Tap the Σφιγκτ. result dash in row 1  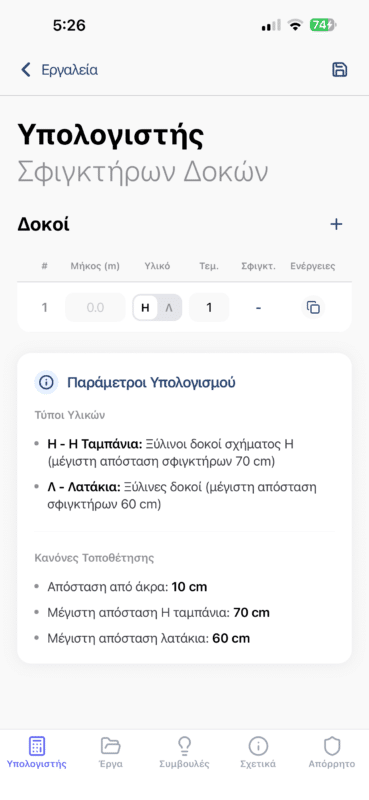click(x=258, y=308)
